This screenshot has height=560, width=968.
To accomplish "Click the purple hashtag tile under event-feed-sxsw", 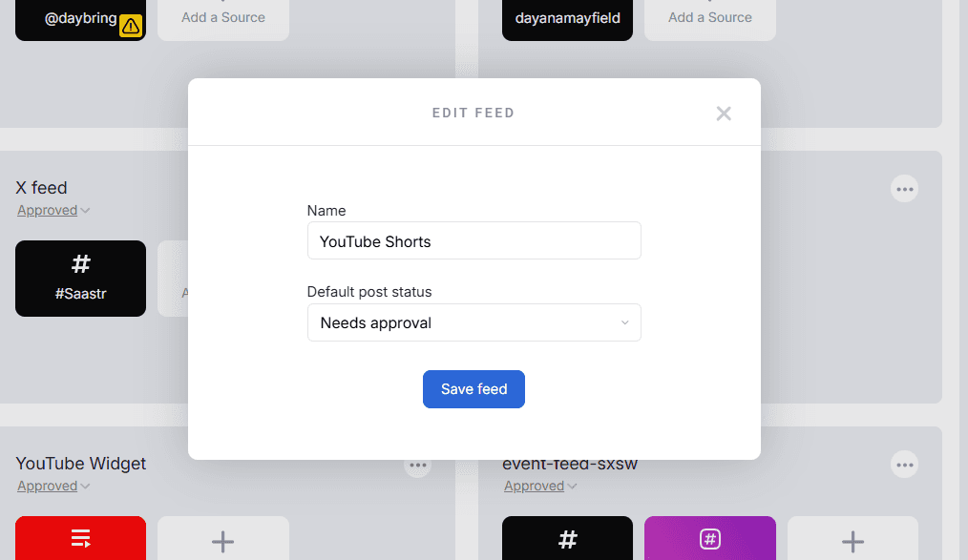I will pyautogui.click(x=709, y=540).
